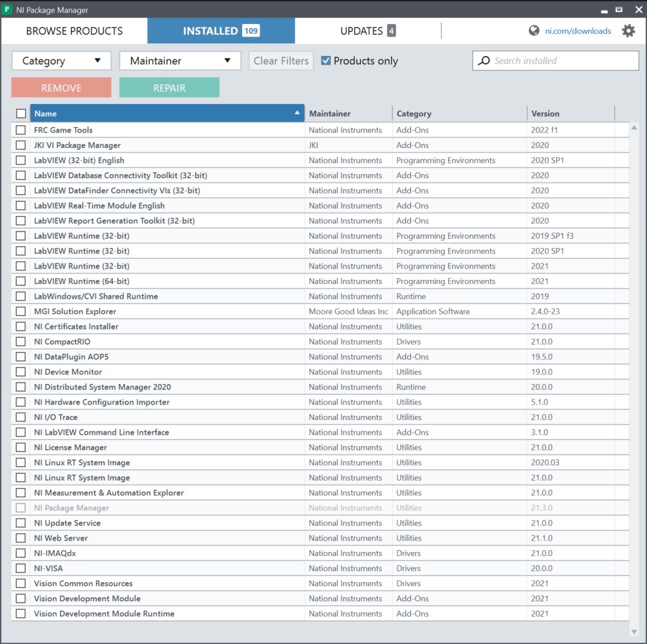The width and height of the screenshot is (647, 644).
Task: Select the LabWindows/CVI Shared Runtime row
Action: coord(320,297)
